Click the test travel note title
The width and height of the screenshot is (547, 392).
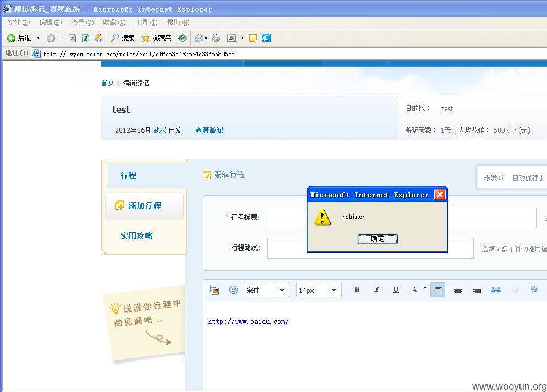[x=121, y=110]
